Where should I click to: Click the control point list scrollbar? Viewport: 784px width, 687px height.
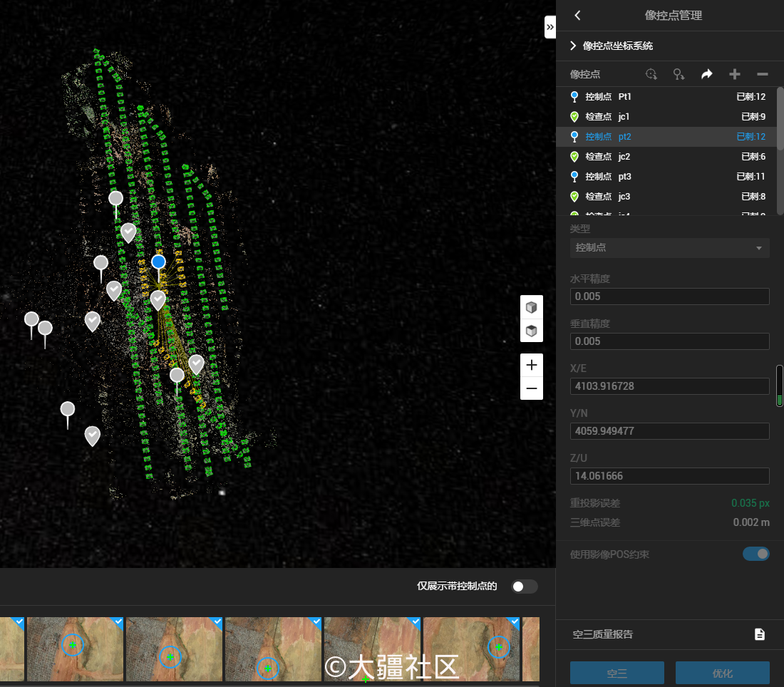coord(780,118)
